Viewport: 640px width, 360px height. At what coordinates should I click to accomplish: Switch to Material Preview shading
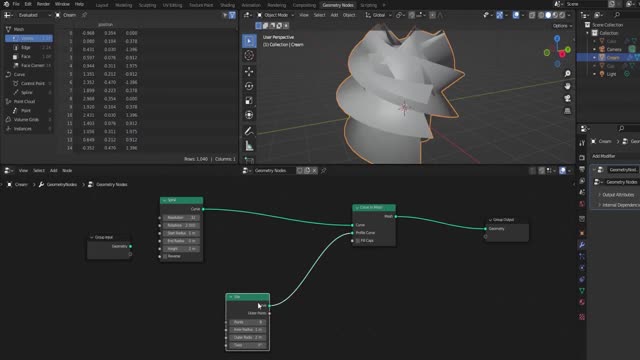coord(555,15)
